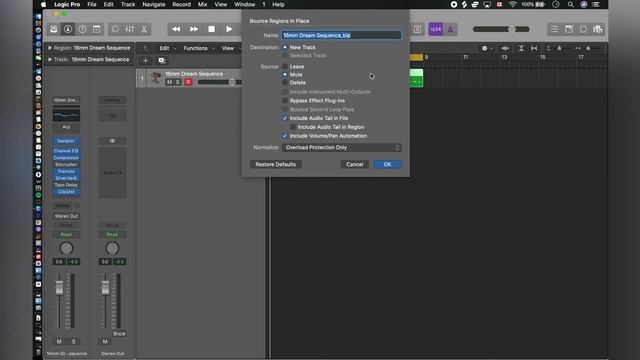Toggle the Toolbar view icon
This screenshot has height=360, width=640.
coord(97,29)
